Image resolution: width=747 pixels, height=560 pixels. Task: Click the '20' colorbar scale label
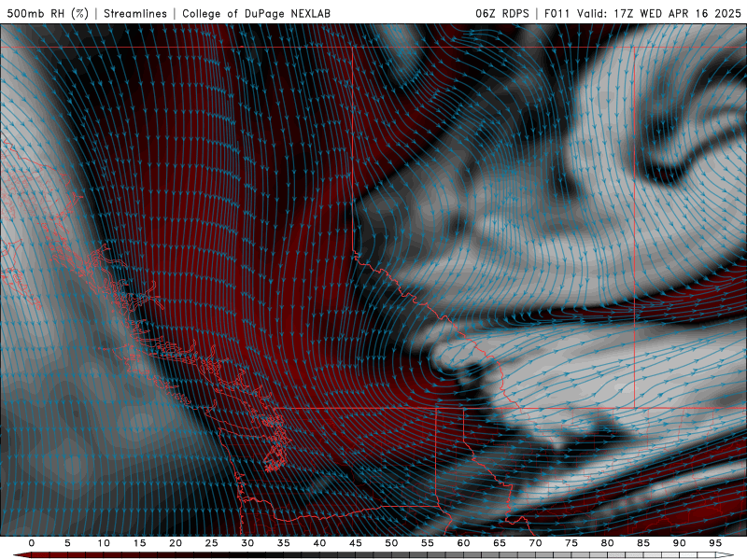176,543
